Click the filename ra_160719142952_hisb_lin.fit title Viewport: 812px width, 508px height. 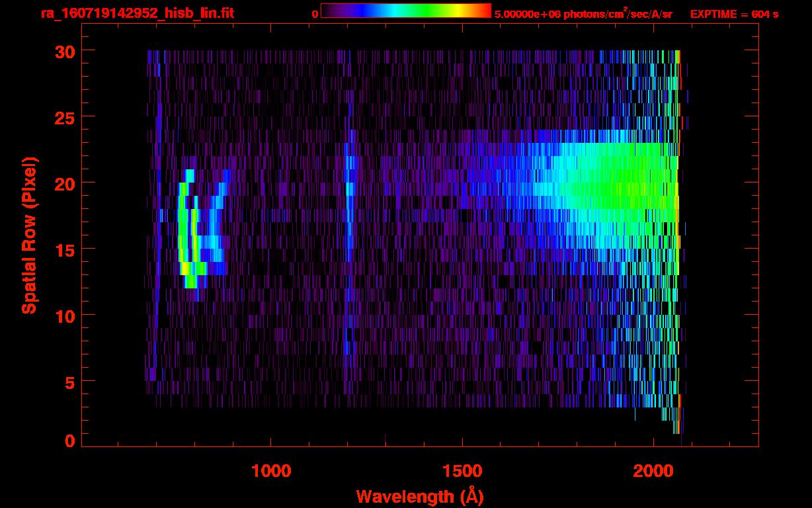pyautogui.click(x=137, y=13)
